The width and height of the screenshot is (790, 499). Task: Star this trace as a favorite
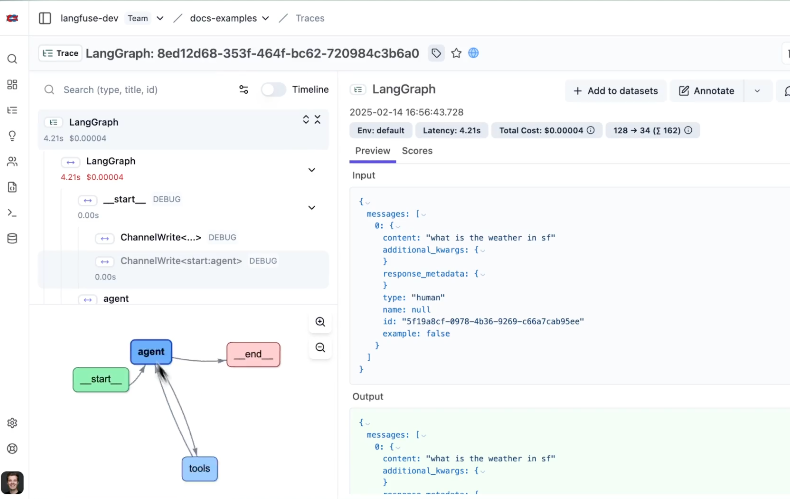pyautogui.click(x=456, y=53)
